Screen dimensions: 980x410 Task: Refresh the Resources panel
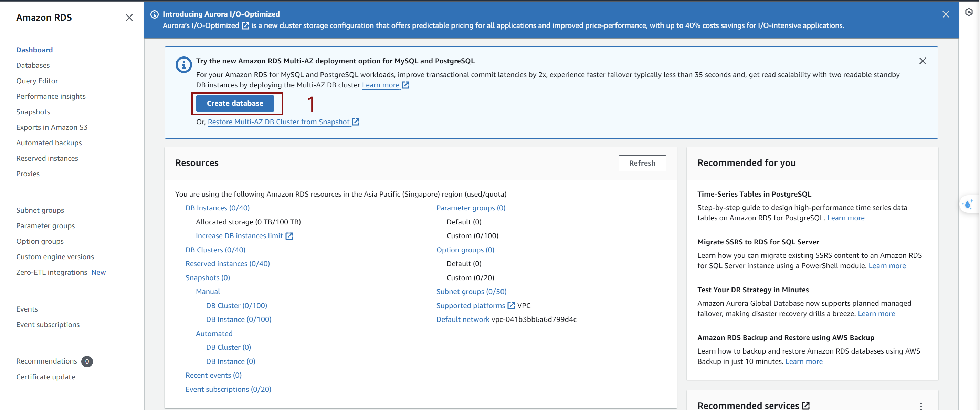642,163
